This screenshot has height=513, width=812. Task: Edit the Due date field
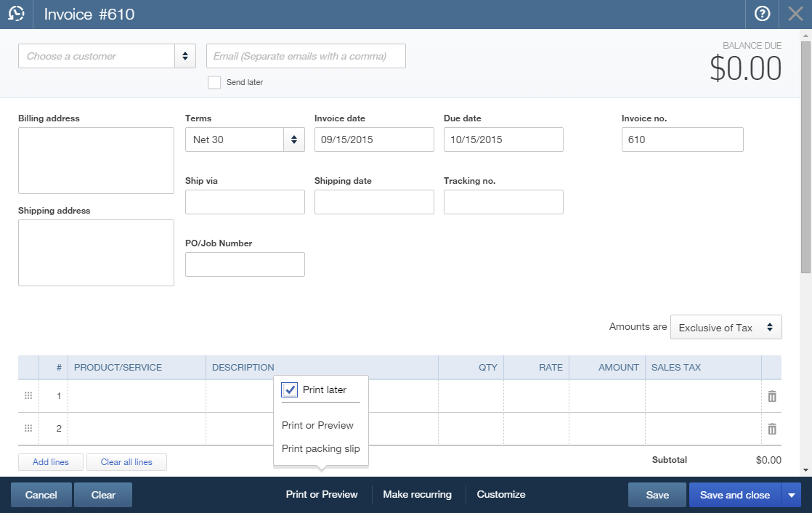tap(503, 140)
